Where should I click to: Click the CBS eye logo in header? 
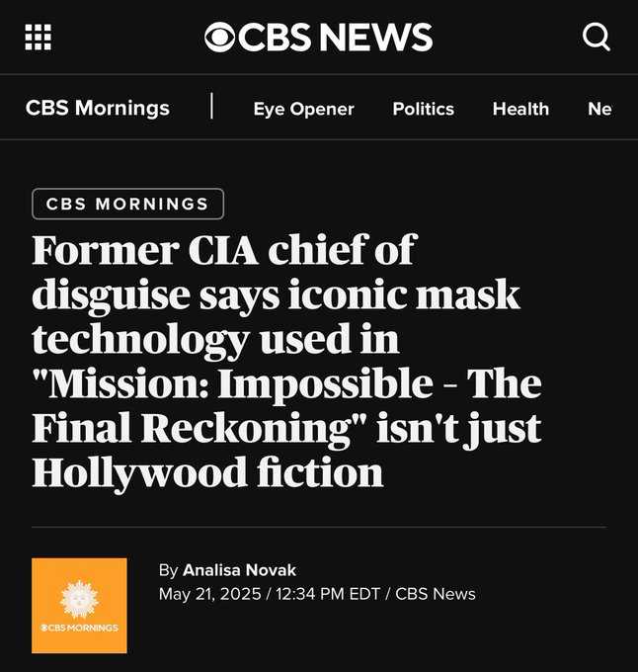pos(220,38)
